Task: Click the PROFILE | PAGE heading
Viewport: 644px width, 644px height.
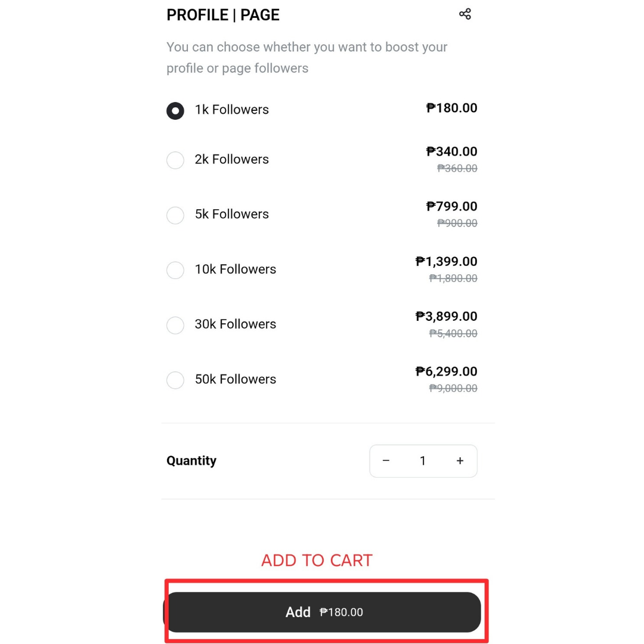Action: pos(223,15)
